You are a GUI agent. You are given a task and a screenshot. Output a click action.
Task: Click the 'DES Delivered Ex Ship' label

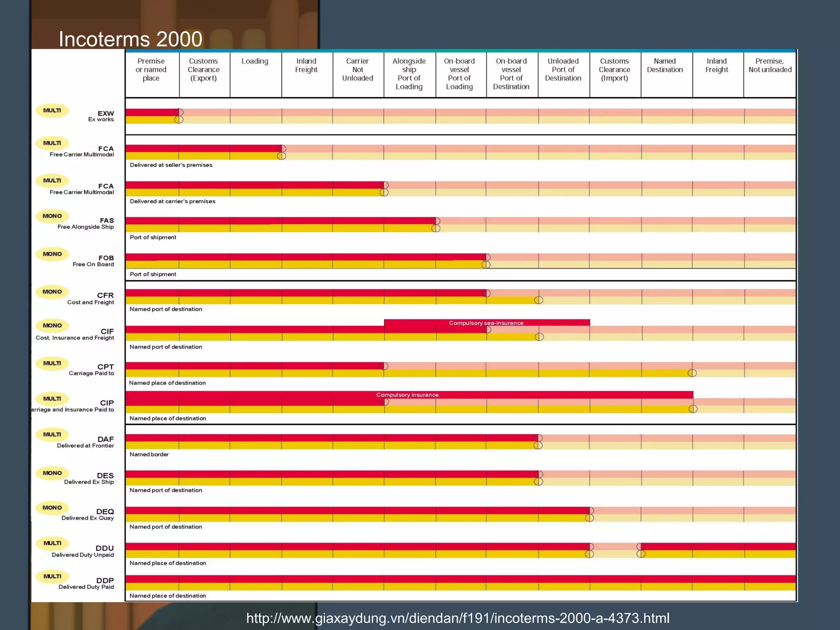pos(89,478)
